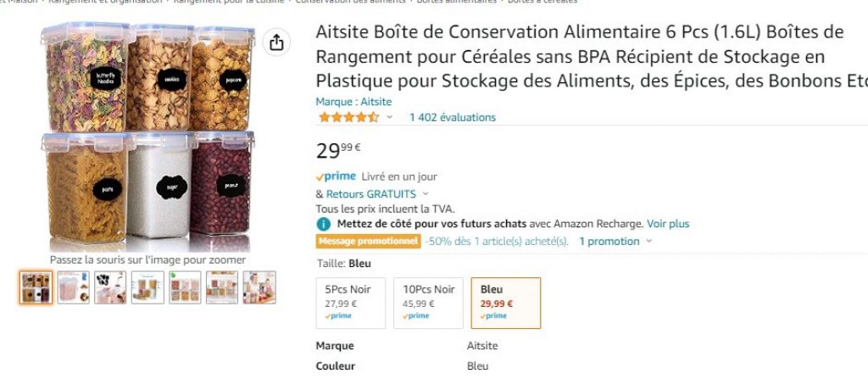Open the 1 402 évaluations link
Viewport: 868px width, 379px height.
pyautogui.click(x=453, y=117)
